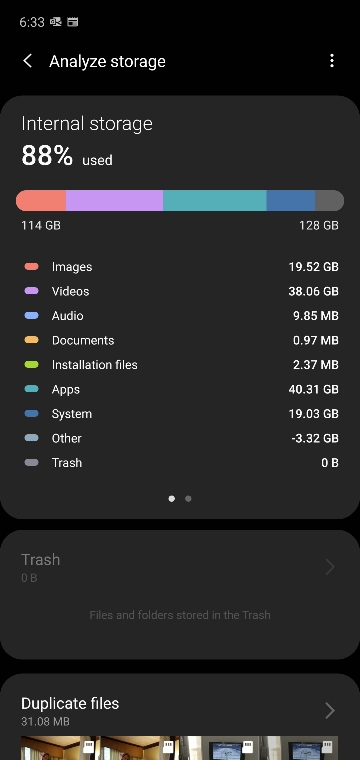Tap the Apps teal legend icon
This screenshot has width=360, height=760.
coord(31,389)
